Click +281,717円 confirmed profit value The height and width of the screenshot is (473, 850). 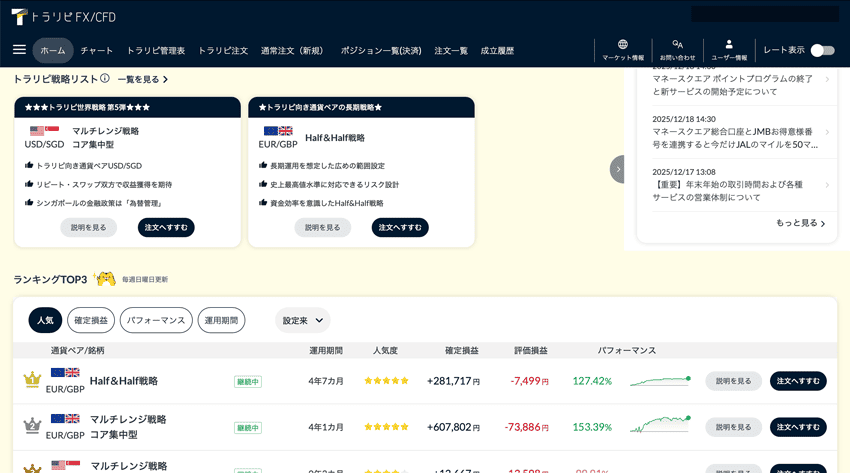click(453, 381)
